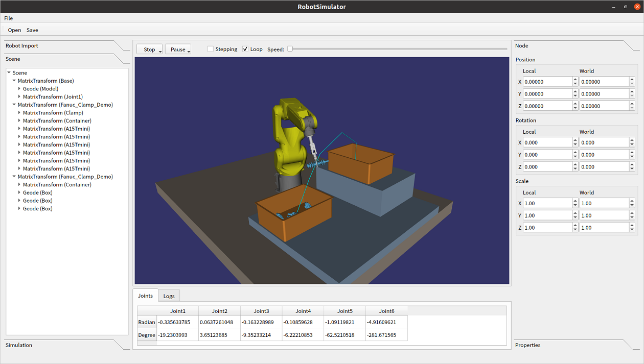Click the Save toolbar button
Screen dimensions: 644x364
click(32, 30)
